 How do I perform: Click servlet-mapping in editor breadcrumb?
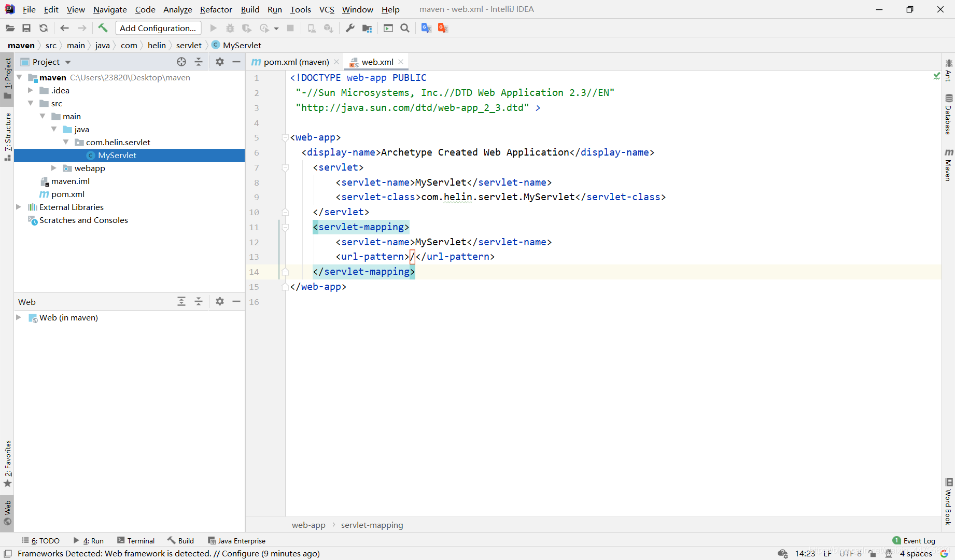[x=372, y=525]
